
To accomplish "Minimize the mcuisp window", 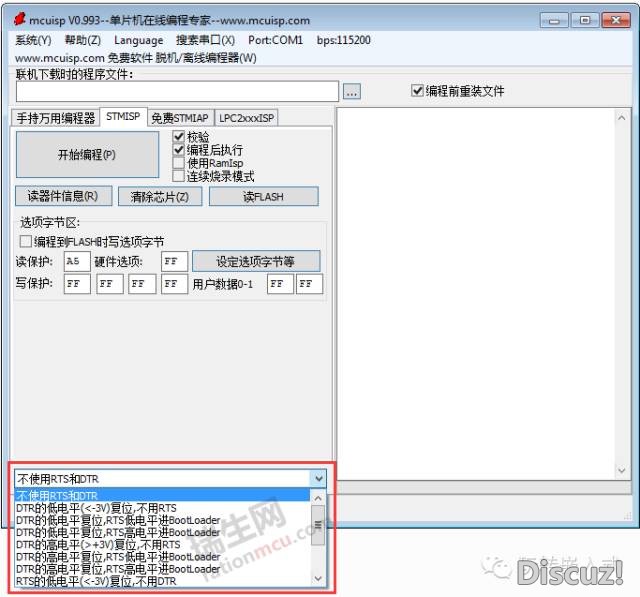I will 554,20.
